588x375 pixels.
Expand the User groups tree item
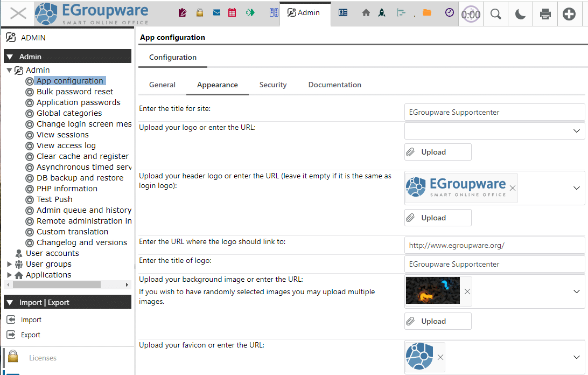coord(9,264)
